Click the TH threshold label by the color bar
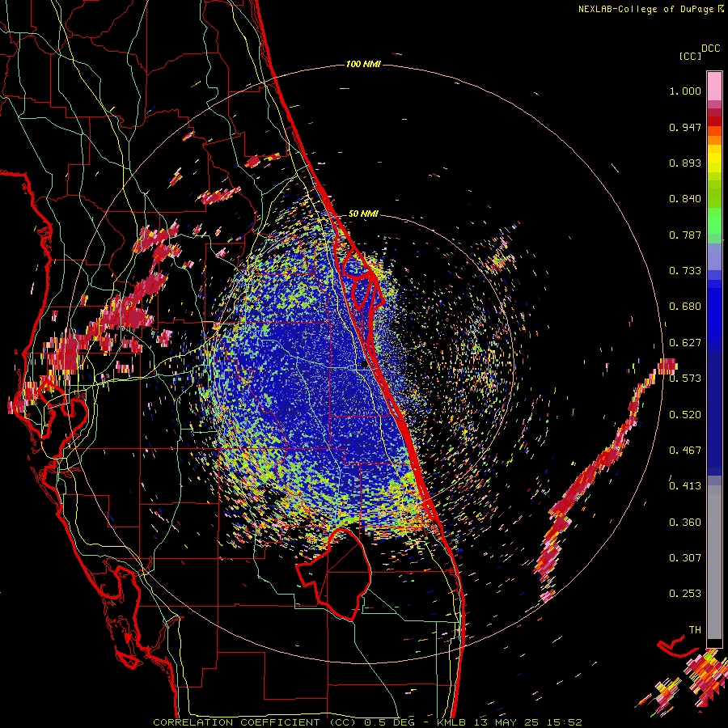This screenshot has height=728, width=728. point(695,630)
